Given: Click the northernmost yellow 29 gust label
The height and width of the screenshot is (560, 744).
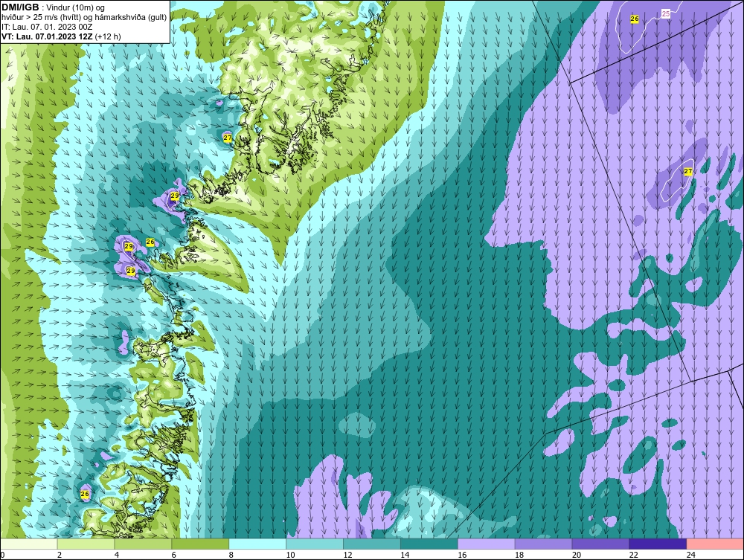Looking at the screenshot, I should (175, 196).
